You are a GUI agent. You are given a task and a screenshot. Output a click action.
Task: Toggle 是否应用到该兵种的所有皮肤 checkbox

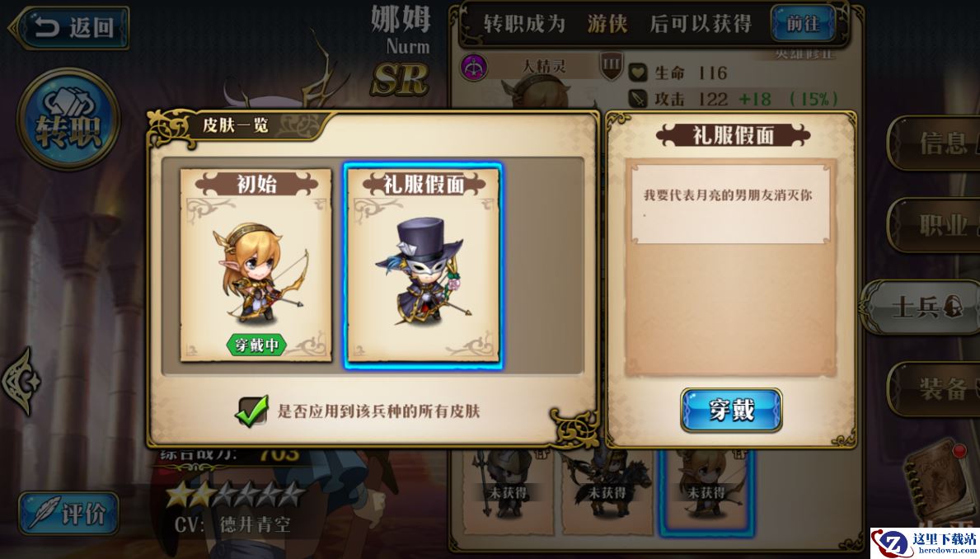(252, 411)
